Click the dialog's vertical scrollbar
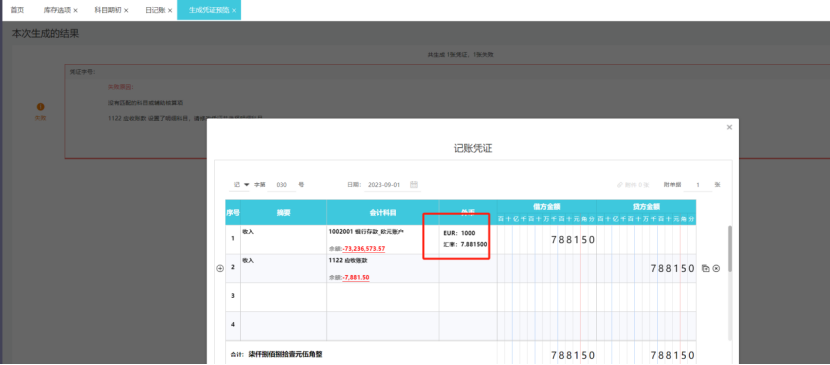Viewport: 830px width, 365px height. [x=730, y=249]
